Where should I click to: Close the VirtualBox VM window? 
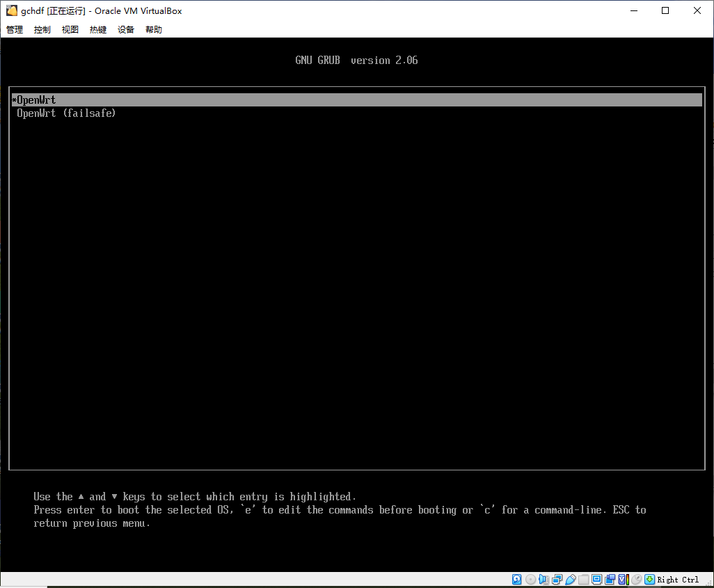(x=697, y=10)
